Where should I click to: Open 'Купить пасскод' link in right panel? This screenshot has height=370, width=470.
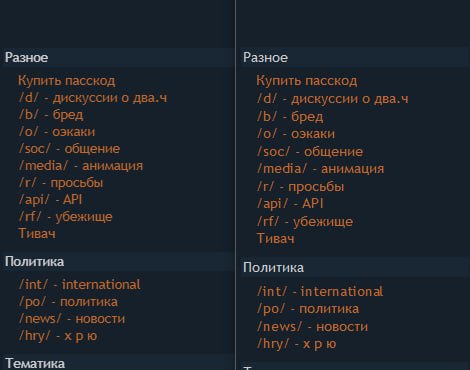pos(307,81)
